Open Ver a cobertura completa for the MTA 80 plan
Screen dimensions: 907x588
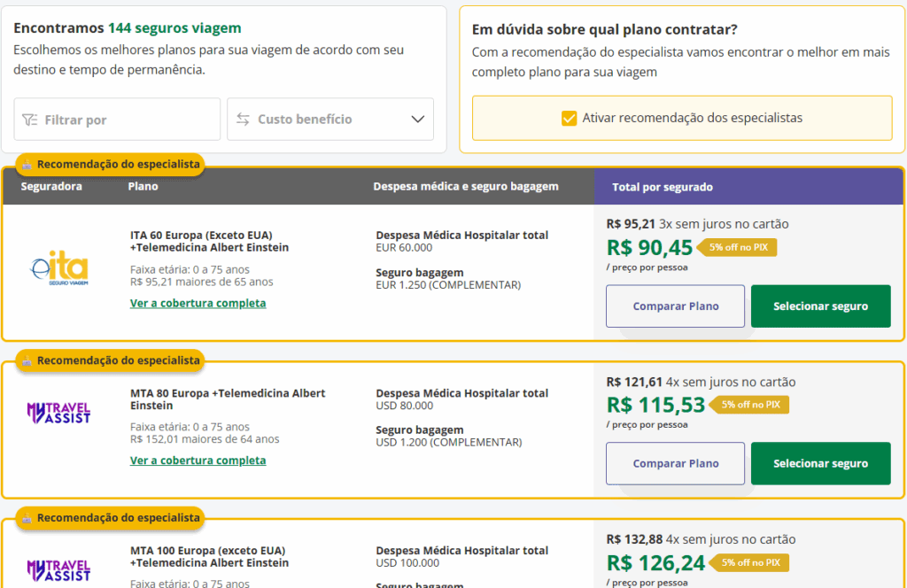pos(198,460)
